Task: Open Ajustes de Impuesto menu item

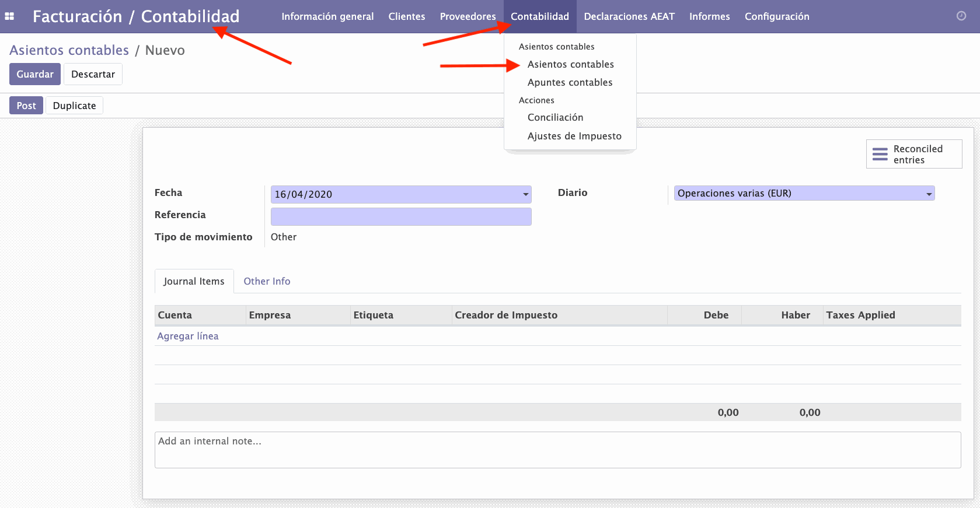Action: click(x=574, y=136)
